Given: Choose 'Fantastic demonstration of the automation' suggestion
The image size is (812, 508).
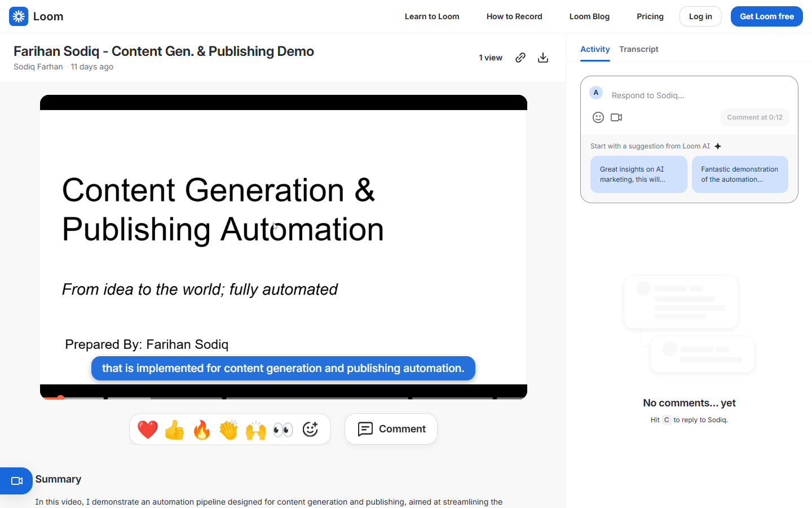Looking at the screenshot, I should point(740,174).
